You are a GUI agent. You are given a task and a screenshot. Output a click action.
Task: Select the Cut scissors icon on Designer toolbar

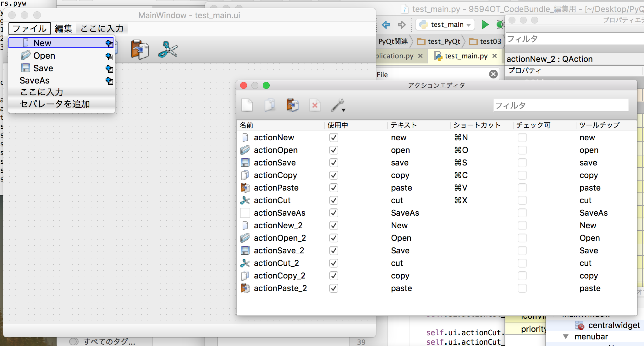point(168,49)
